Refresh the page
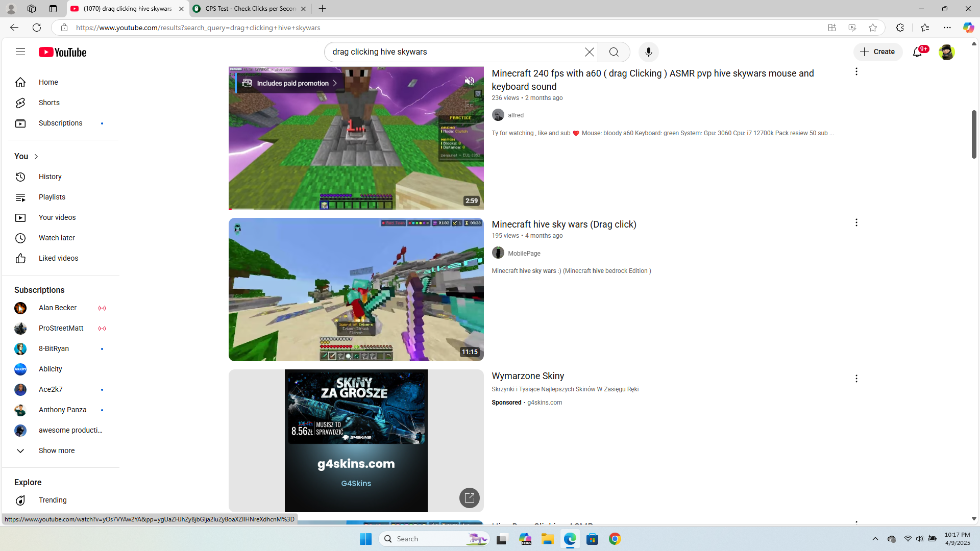Image resolution: width=980 pixels, height=551 pixels. coord(37,28)
